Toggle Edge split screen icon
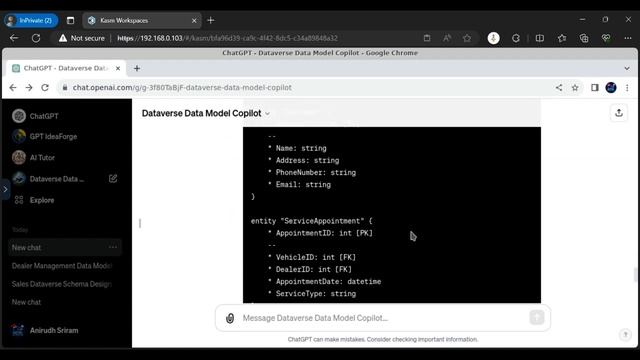 [x=540, y=38]
